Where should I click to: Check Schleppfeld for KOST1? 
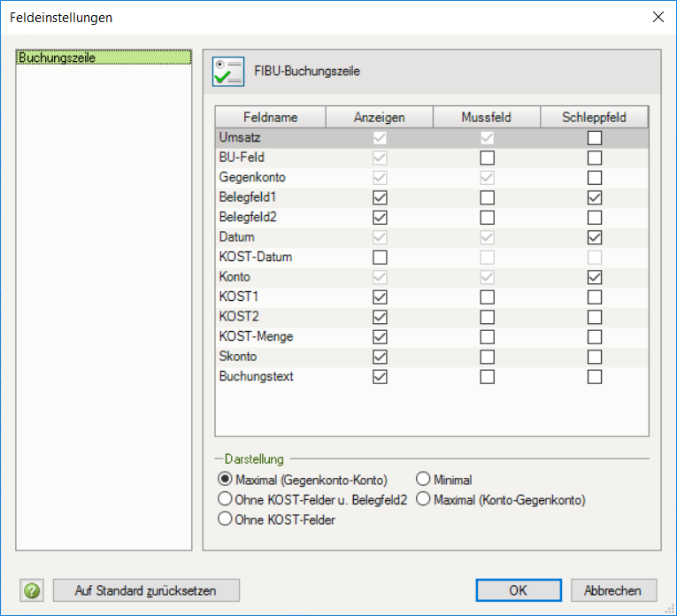[x=595, y=297]
